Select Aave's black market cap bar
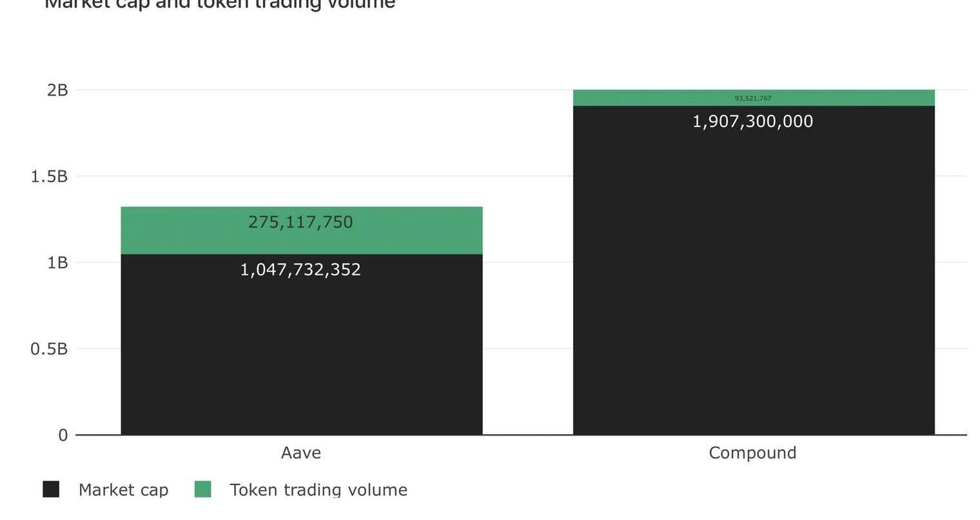 coord(302,345)
